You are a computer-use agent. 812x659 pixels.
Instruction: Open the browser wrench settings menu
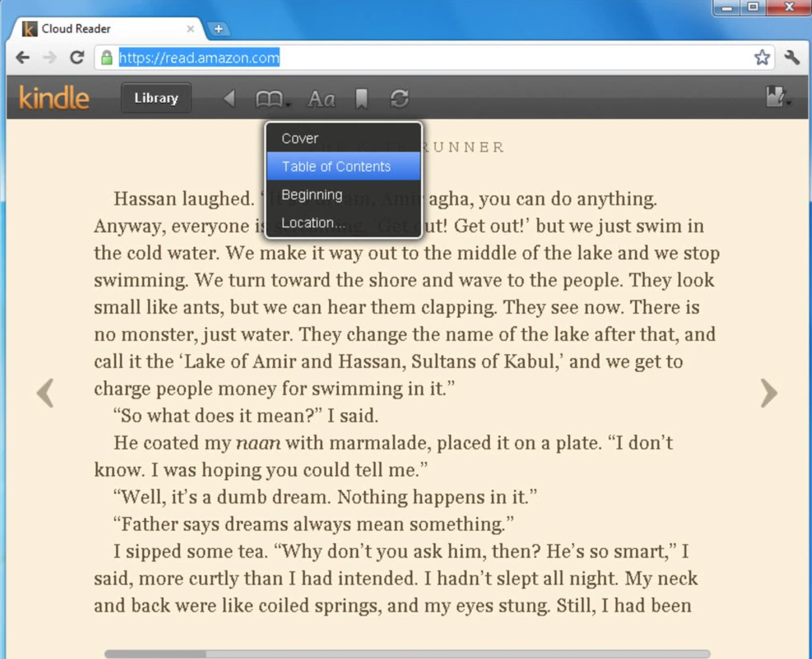792,57
